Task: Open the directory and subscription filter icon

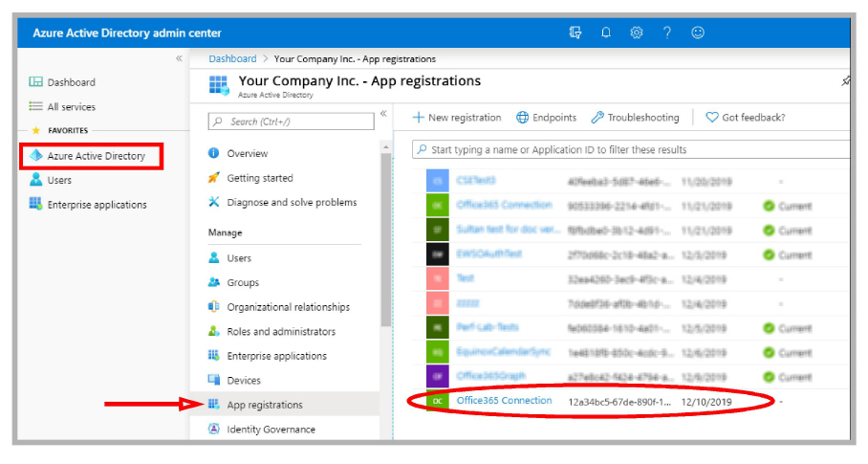Action: (575, 33)
